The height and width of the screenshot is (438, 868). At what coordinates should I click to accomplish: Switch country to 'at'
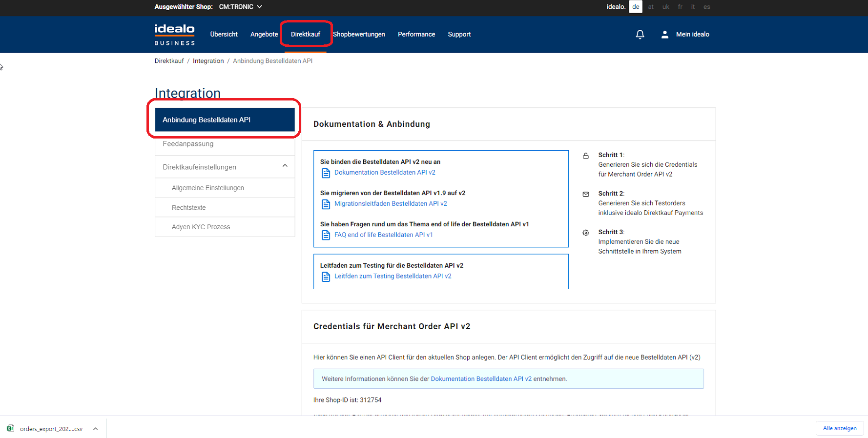coord(650,7)
